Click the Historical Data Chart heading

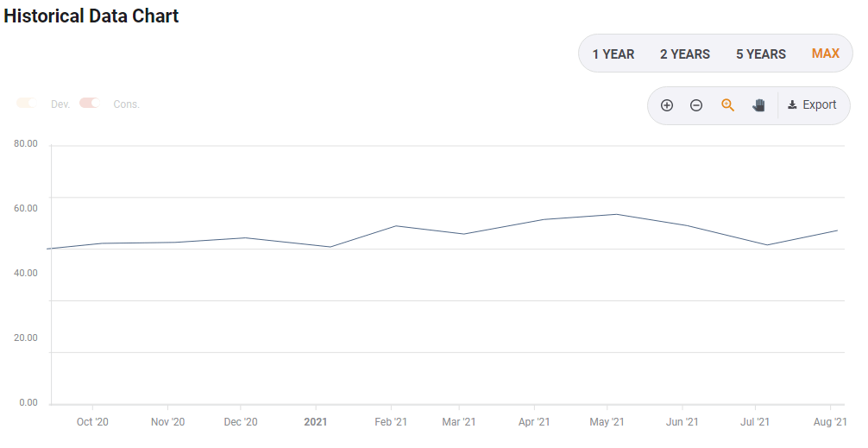pyautogui.click(x=91, y=16)
